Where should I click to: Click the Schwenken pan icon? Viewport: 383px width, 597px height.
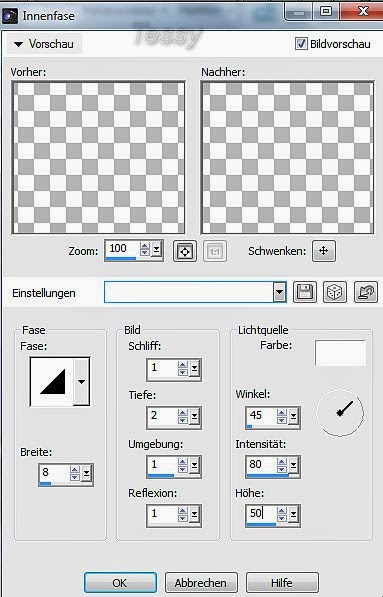(x=324, y=251)
